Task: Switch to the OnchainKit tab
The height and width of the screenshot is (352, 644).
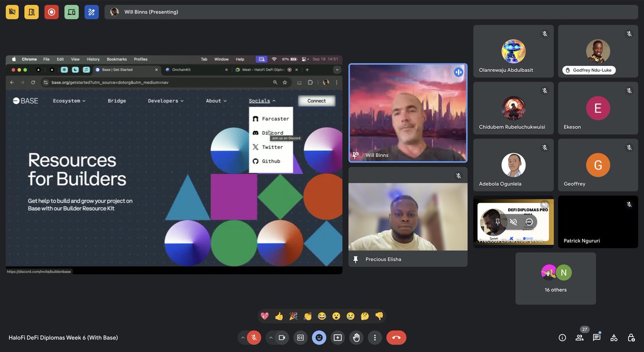Action: 195,70
